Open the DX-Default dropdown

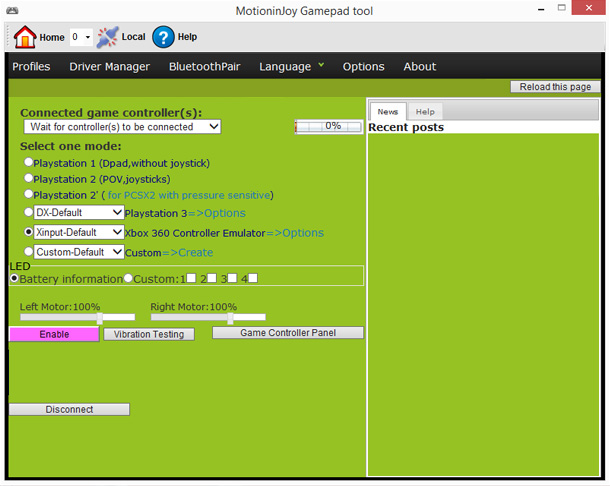pyautogui.click(x=79, y=212)
